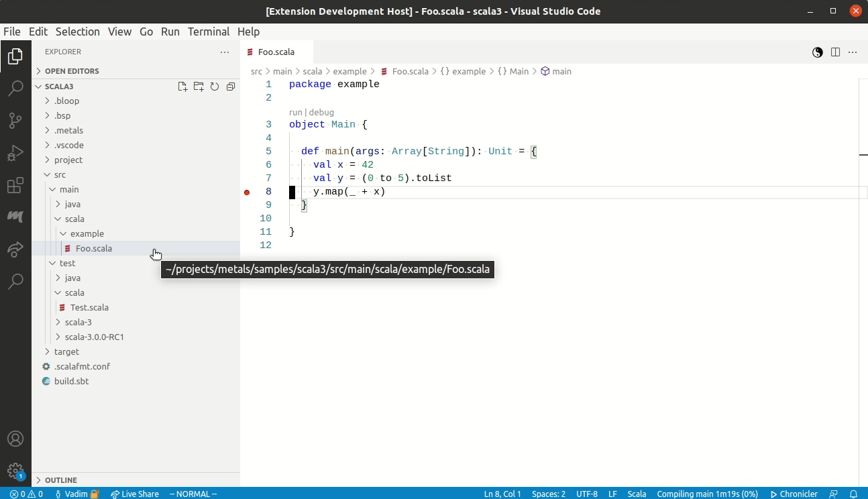Click Compiling main progress status
The image size is (868, 499).
[707, 494]
